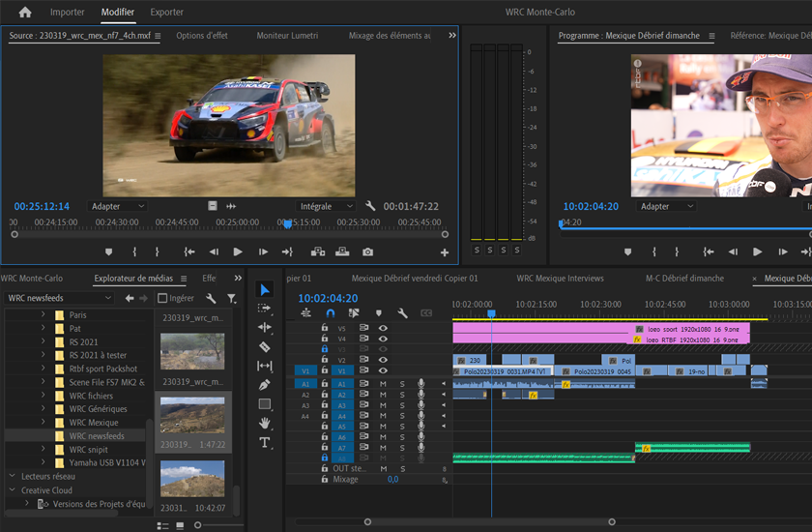Select the Pen tool
Viewport: 812px width, 532px height.
coord(264,385)
